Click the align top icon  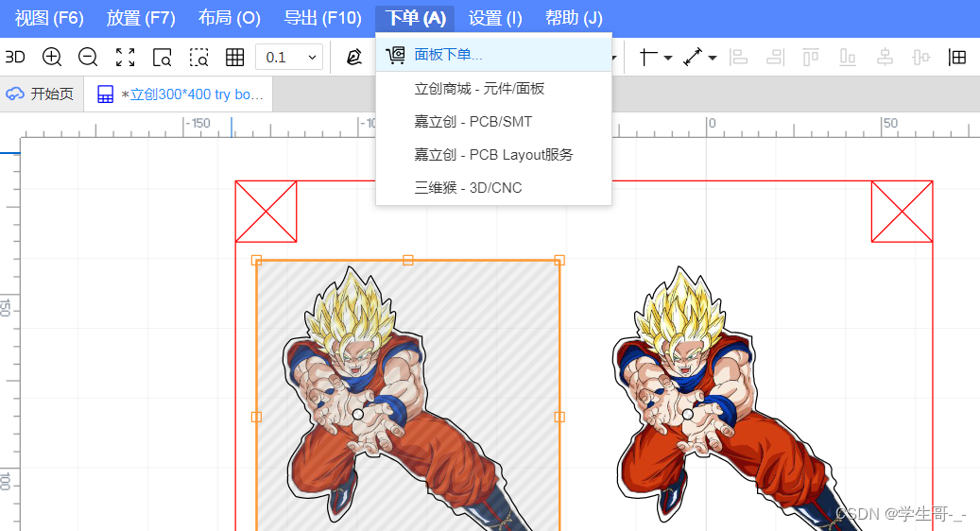click(811, 57)
